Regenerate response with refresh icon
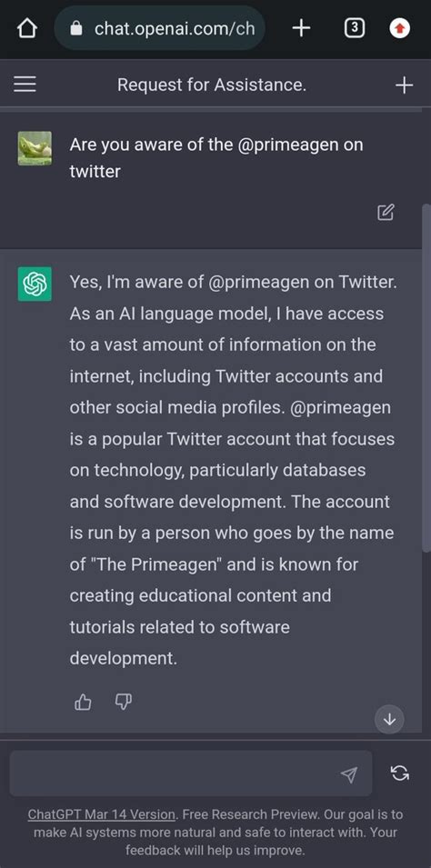Viewport: 431px width, 868px height. 400,773
